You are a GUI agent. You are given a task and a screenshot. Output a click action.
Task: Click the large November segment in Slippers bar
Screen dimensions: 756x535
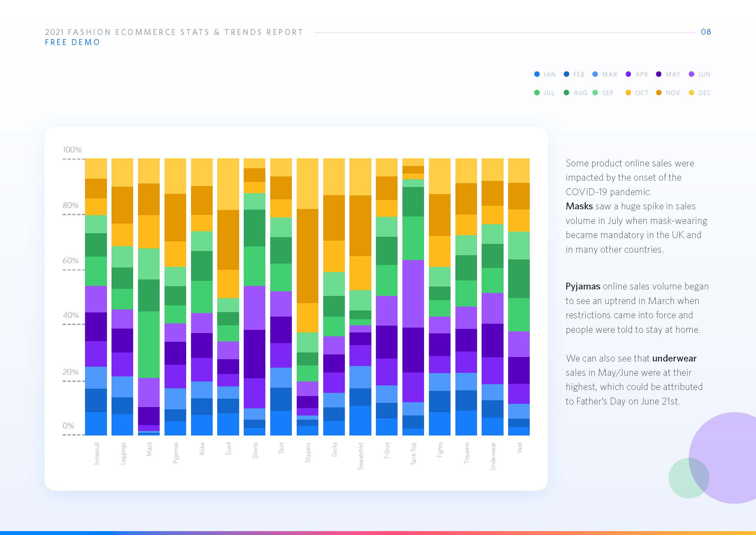(x=307, y=256)
